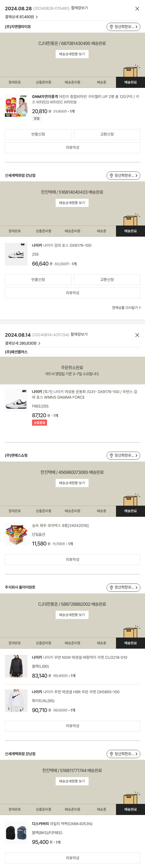This screenshot has width=145, height=868.
Task: View delivery details for tracking 687081430495
Action: 72,54
